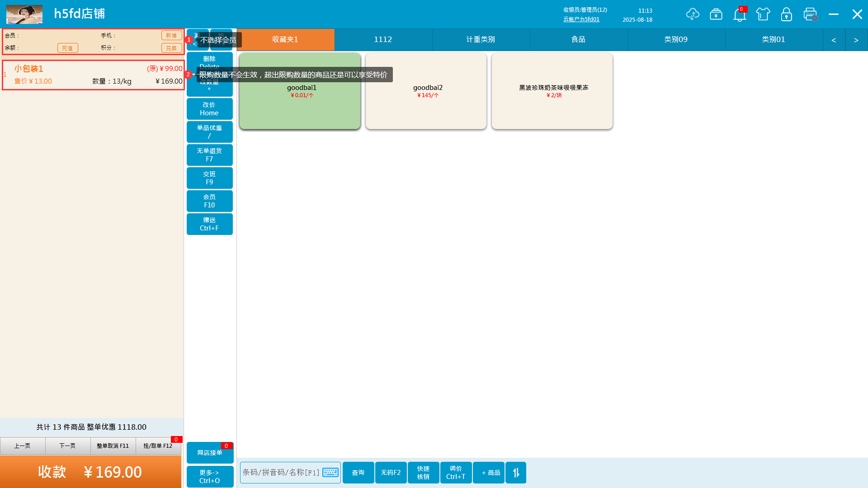This screenshot has width=868, height=488.
Task: Focus the barcode search input field
Action: 280,472
